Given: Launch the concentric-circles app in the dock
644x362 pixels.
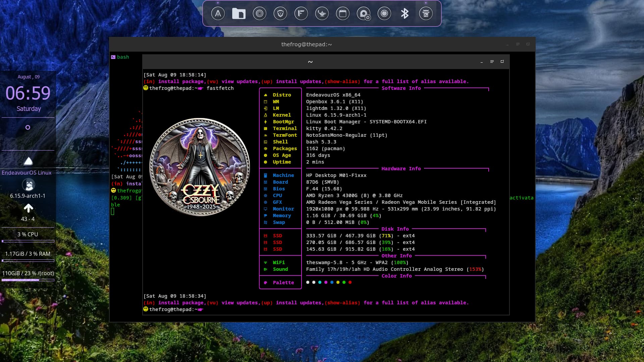Looking at the screenshot, I should coord(259,14).
